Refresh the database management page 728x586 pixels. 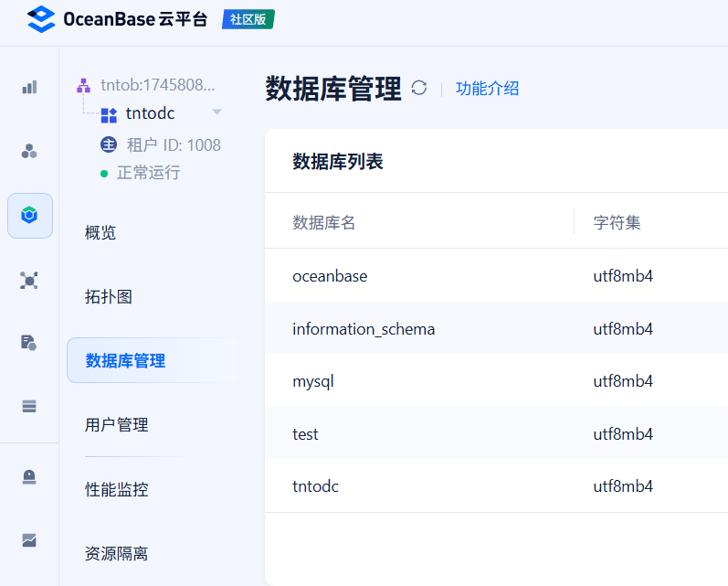pyautogui.click(x=418, y=88)
